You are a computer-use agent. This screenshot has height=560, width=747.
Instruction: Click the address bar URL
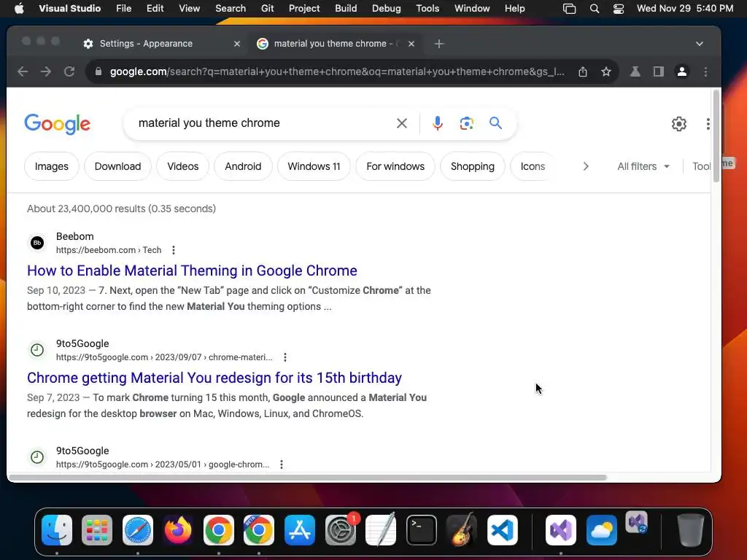(x=337, y=71)
